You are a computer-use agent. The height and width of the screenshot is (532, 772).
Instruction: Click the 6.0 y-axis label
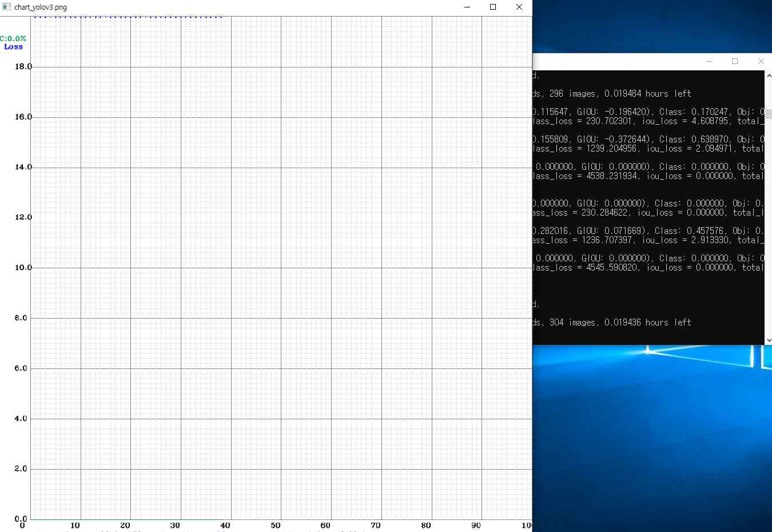coord(21,368)
